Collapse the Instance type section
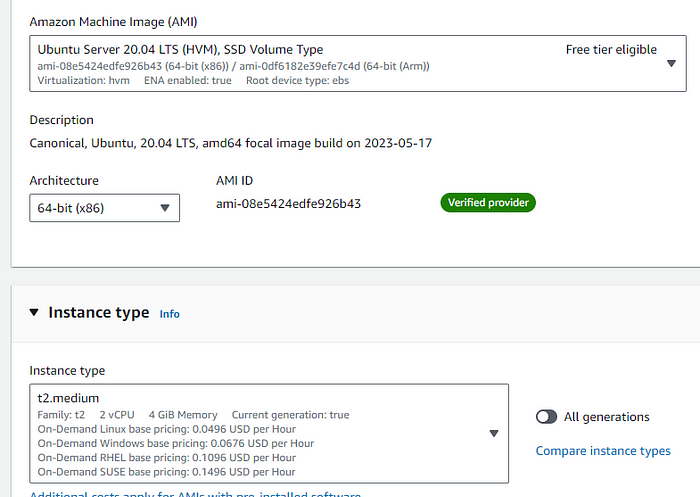Viewport: 700px width, 497px height. tap(34, 312)
